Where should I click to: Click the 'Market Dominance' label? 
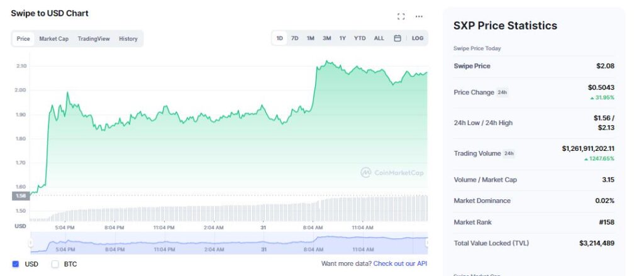[x=482, y=201]
